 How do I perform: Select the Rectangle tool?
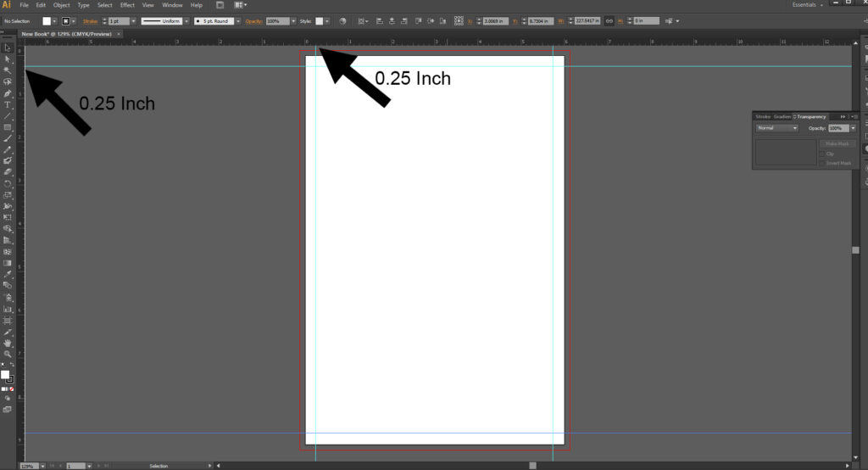click(x=7, y=127)
